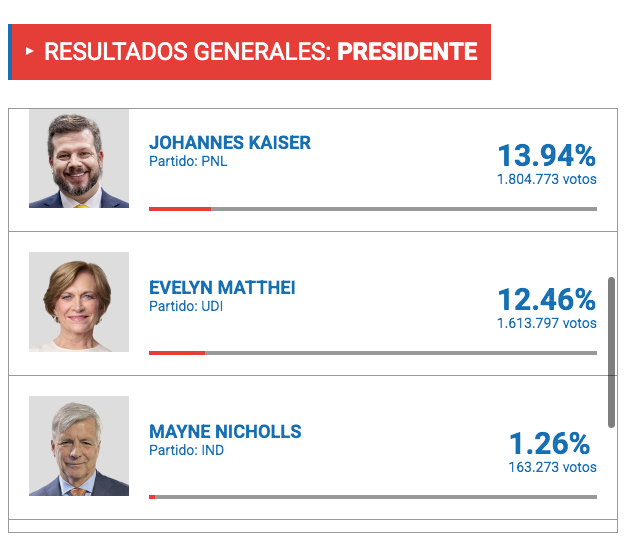This screenshot has width=626, height=553.
Task: Click the triangle arrow in the red header
Action: (x=29, y=51)
